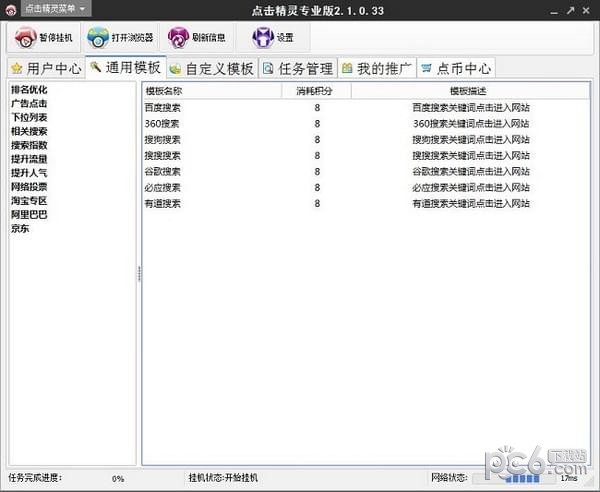Select 网络投票 category
This screenshot has height=492, width=600.
29,187
